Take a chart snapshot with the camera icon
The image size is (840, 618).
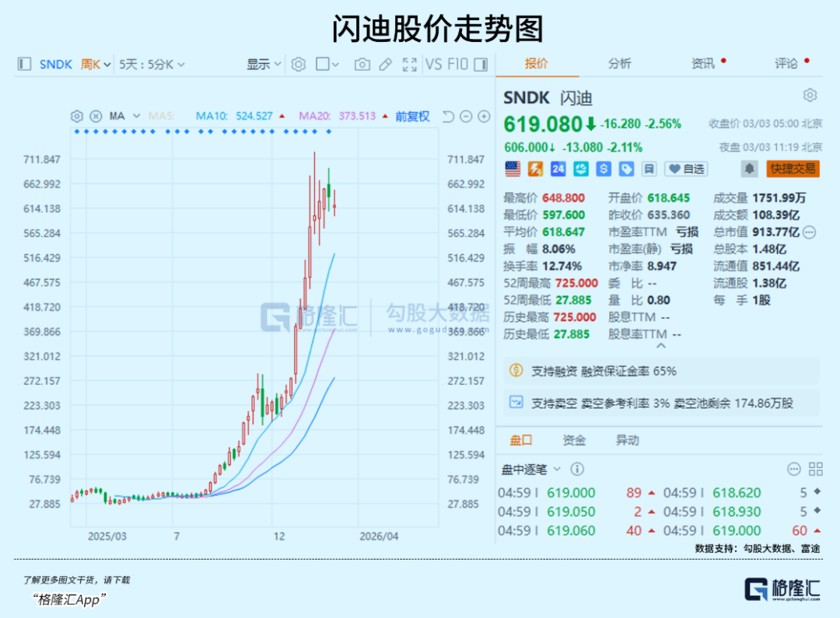(x=362, y=64)
